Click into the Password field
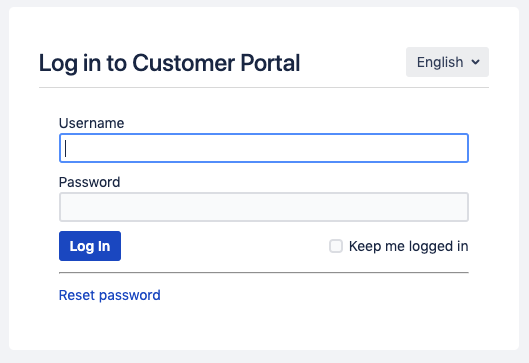Viewport: 529px width, 363px height. coord(264,207)
